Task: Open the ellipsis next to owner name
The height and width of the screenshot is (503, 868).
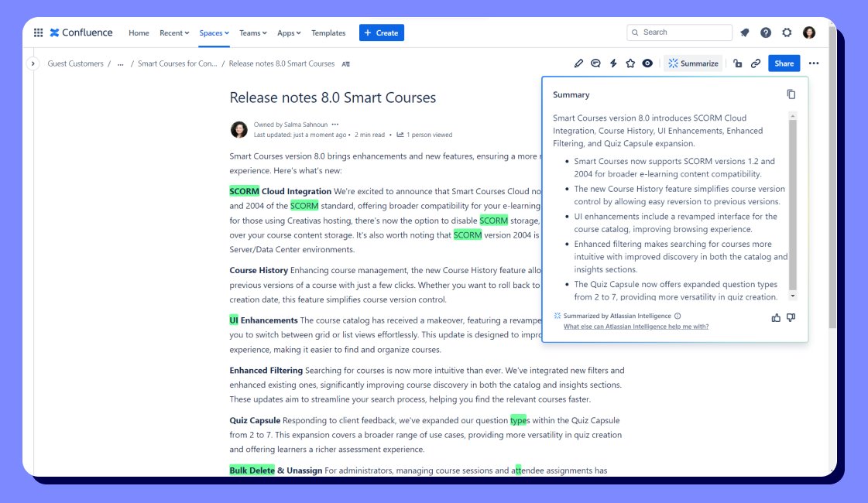Action: (335, 125)
